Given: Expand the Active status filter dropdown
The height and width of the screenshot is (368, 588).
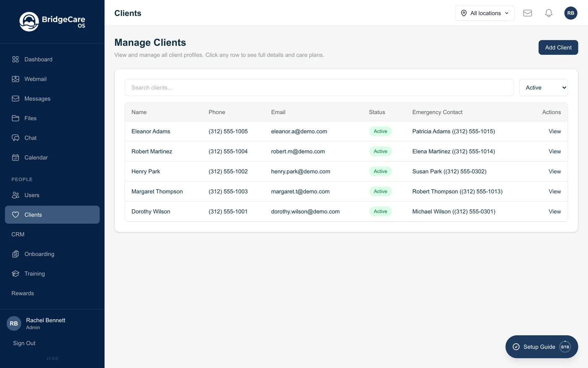Looking at the screenshot, I should [x=543, y=87].
